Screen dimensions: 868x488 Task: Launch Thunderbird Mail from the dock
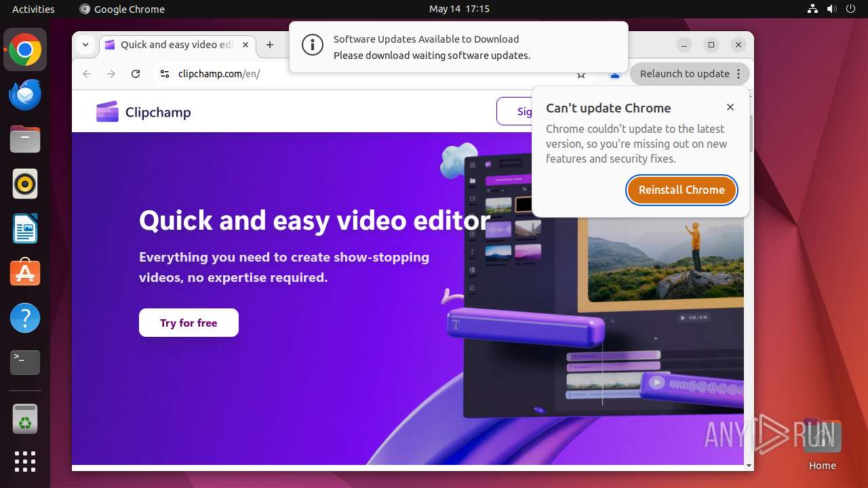25,94
